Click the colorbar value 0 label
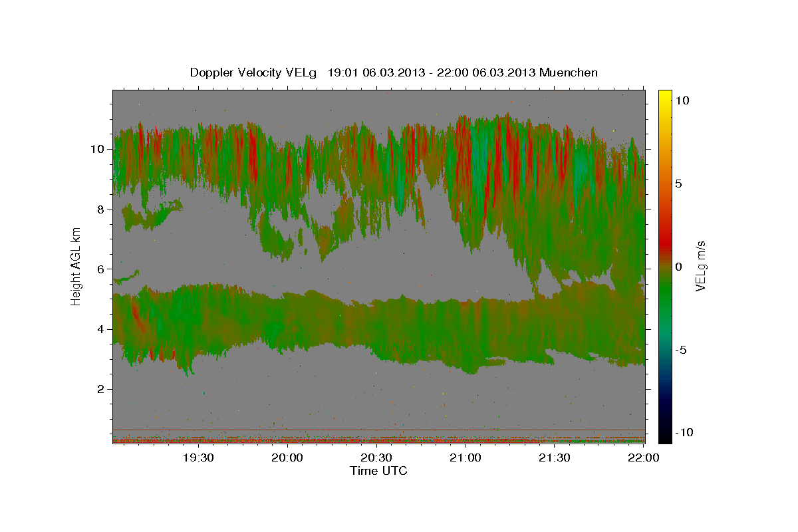The image size is (798, 532). (x=679, y=267)
